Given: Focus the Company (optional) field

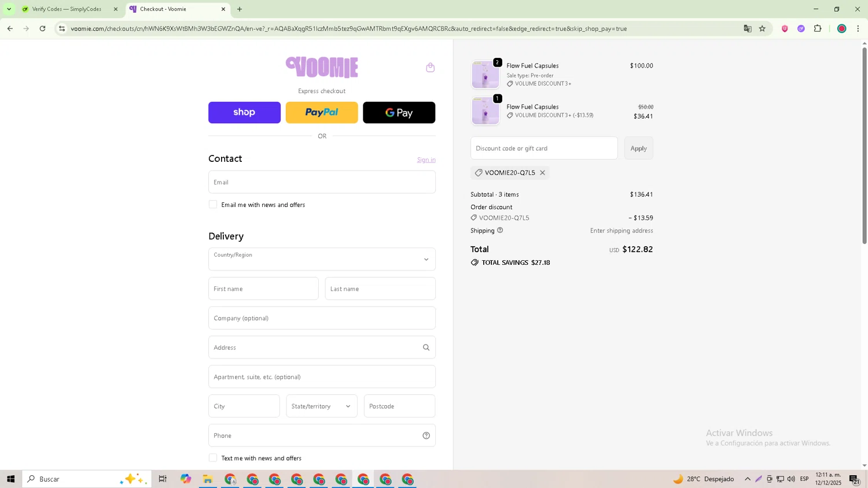Looking at the screenshot, I should [322, 318].
